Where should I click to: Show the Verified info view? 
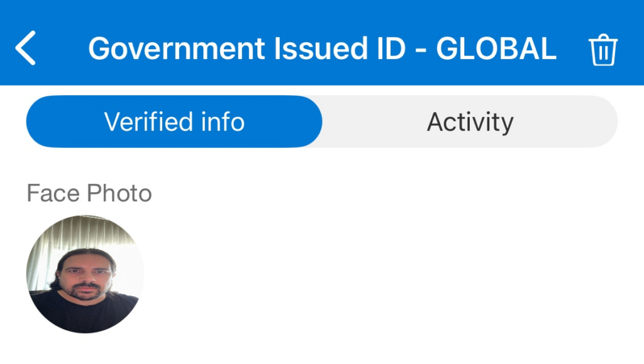174,122
